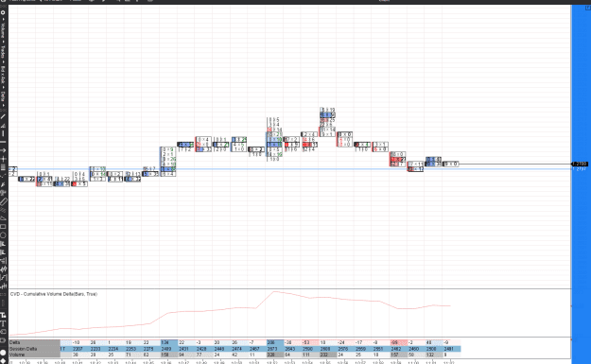Select the circle shape tool
The image size is (591, 364).
3,235
